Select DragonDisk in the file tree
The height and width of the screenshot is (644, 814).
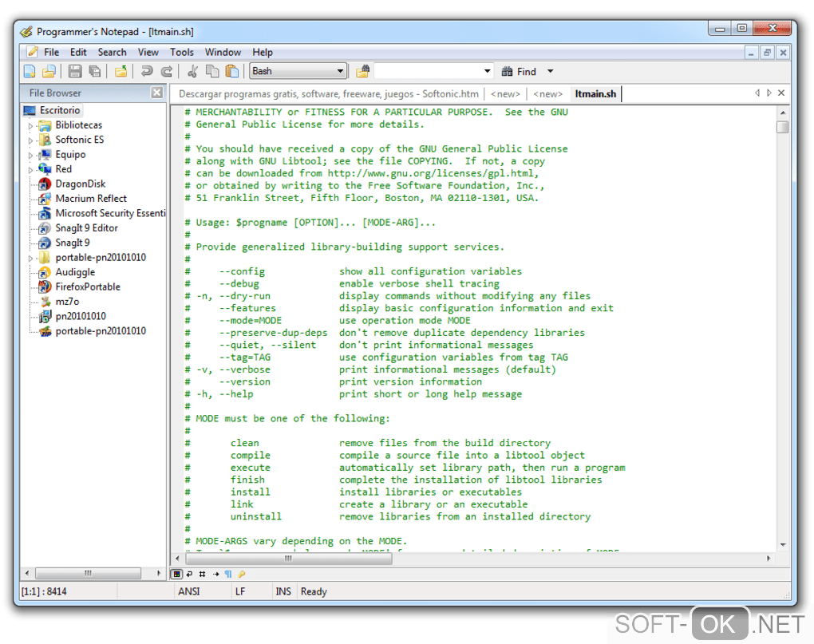pyautogui.click(x=80, y=184)
